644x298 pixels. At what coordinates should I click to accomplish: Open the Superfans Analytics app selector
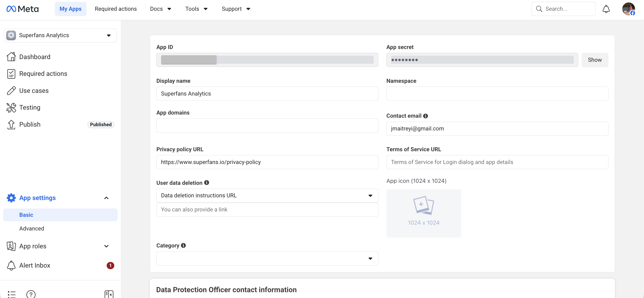[x=60, y=35]
